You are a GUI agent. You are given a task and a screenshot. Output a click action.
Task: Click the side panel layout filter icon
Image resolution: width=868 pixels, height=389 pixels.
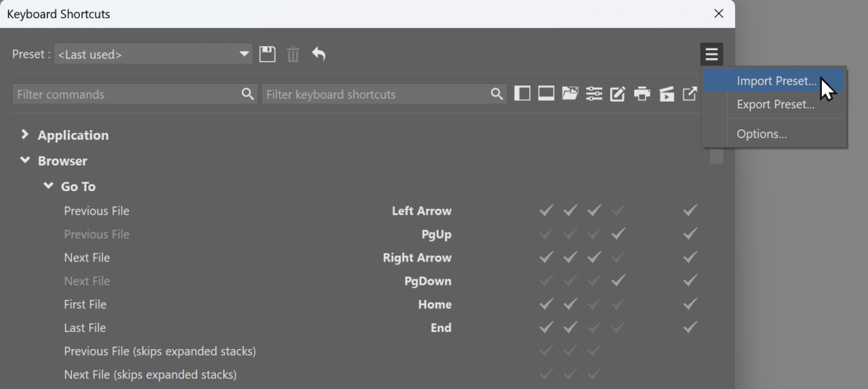point(522,94)
